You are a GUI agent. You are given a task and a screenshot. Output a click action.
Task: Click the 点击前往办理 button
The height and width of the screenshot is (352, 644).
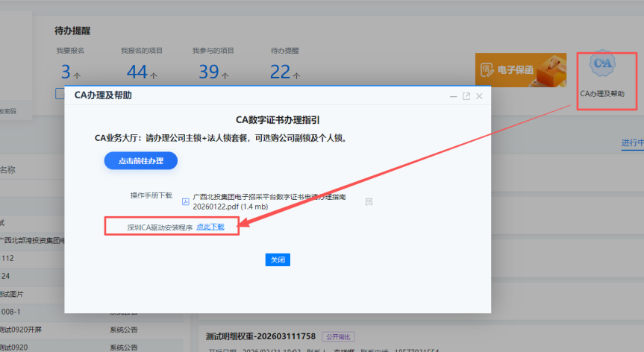click(141, 161)
